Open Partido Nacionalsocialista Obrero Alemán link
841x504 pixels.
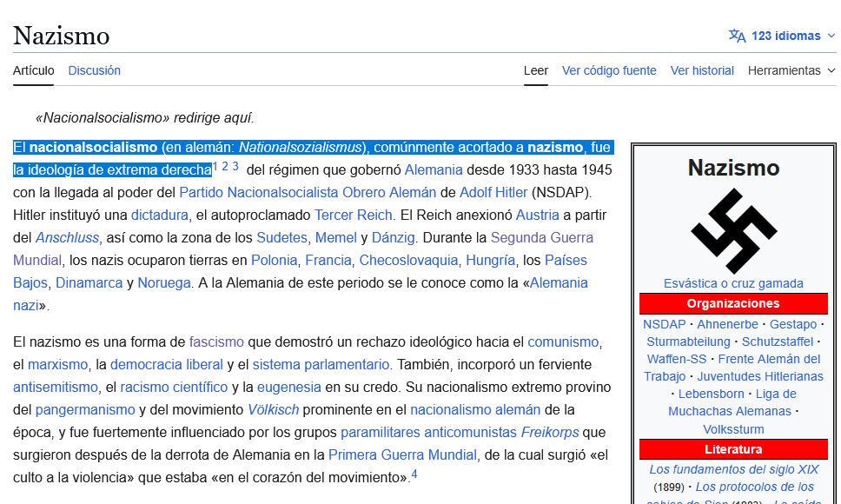pos(308,193)
